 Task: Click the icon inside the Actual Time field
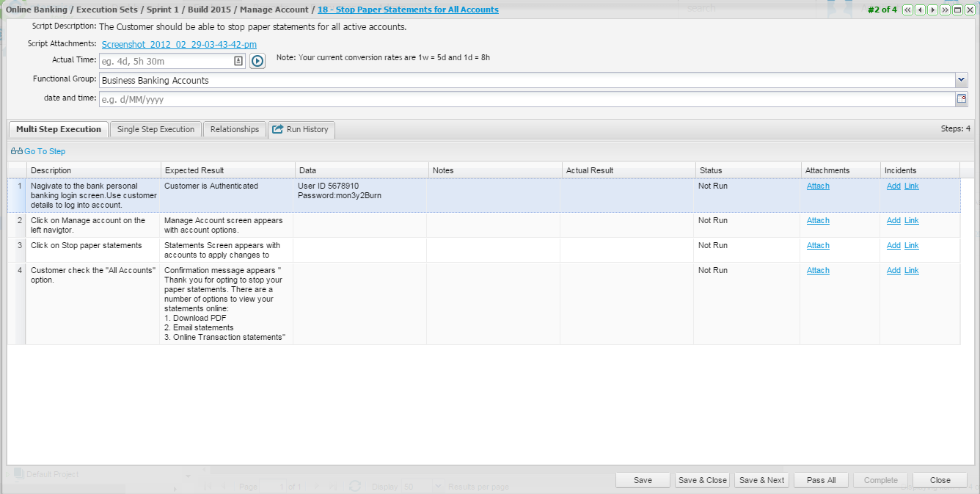click(238, 61)
